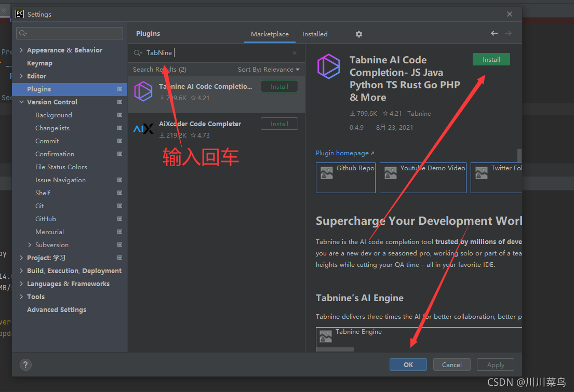Click project-level icon beside Project: 学习
The image size is (574, 392).
click(119, 258)
